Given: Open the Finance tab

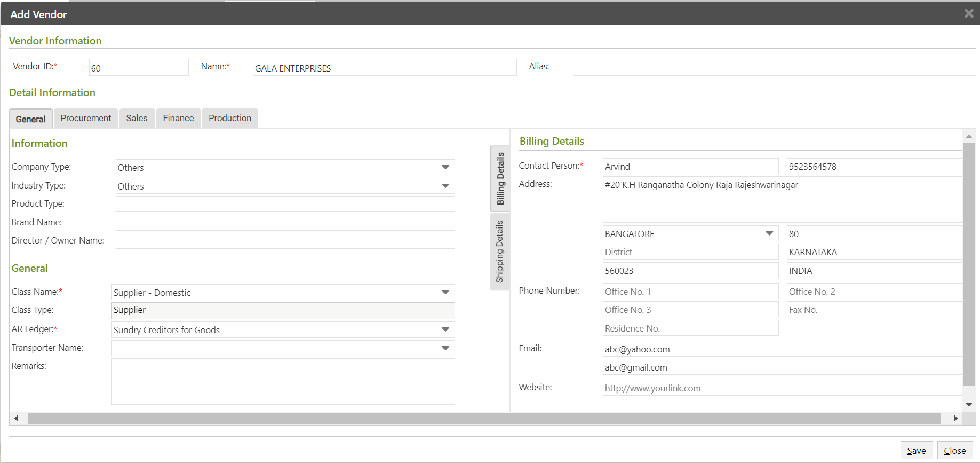Looking at the screenshot, I should point(178,118).
